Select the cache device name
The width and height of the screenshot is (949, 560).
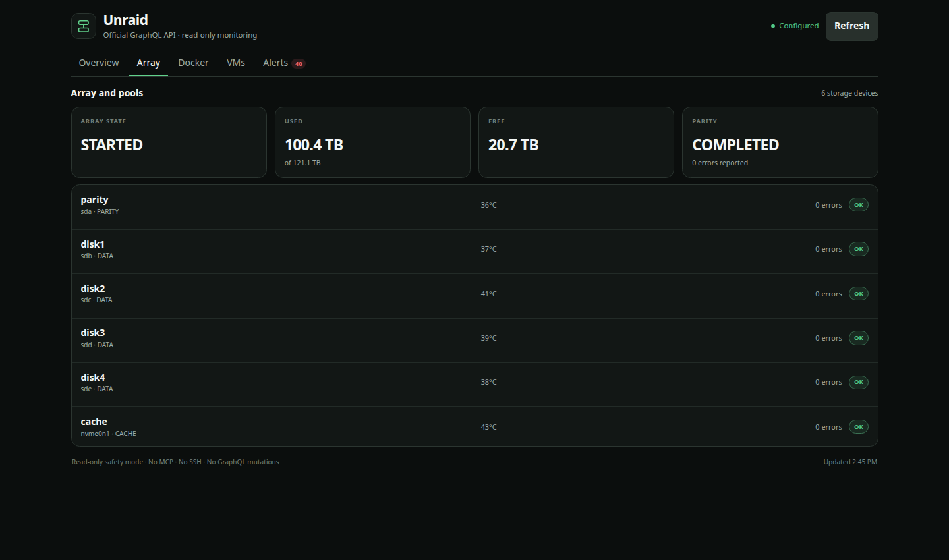click(x=94, y=422)
